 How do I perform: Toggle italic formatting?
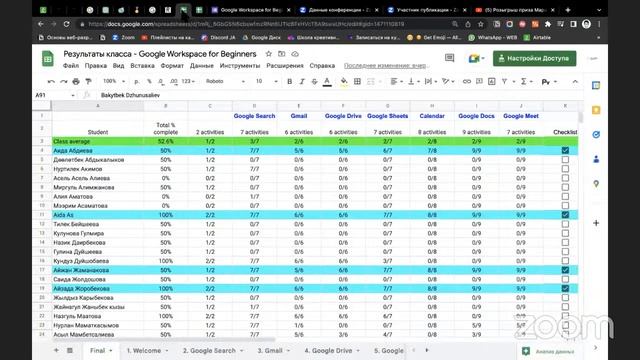click(302, 82)
